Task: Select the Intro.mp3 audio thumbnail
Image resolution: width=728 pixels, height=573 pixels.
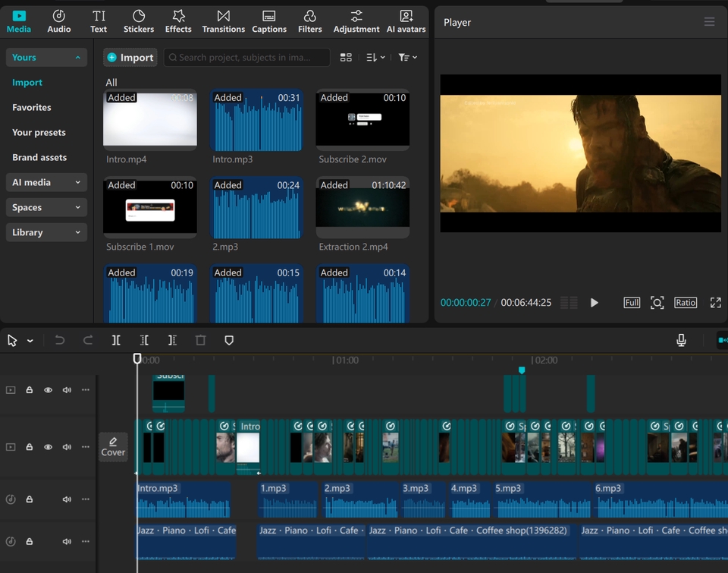Action: tap(256, 120)
